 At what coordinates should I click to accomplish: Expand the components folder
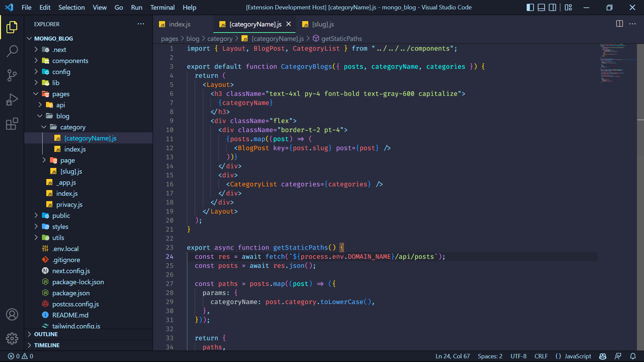point(70,61)
